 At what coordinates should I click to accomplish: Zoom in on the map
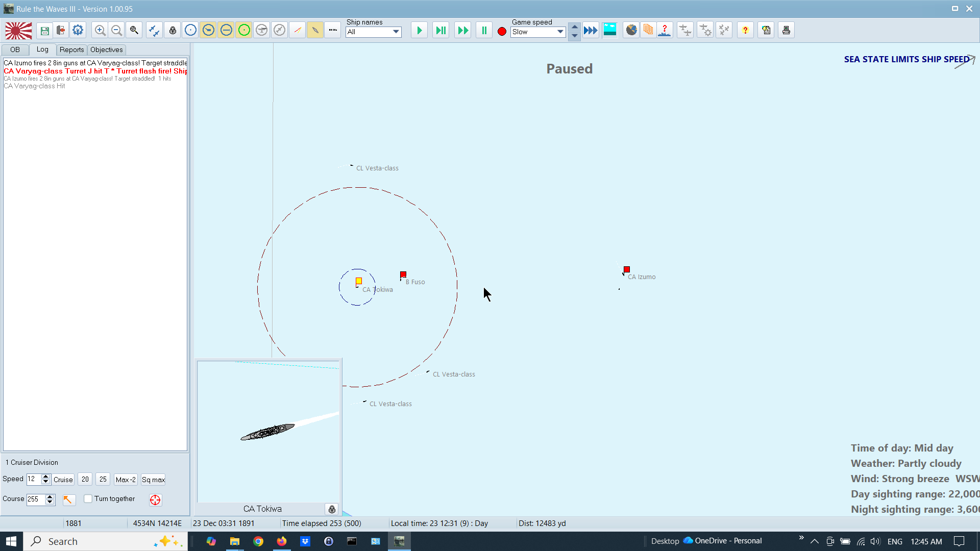point(100,31)
